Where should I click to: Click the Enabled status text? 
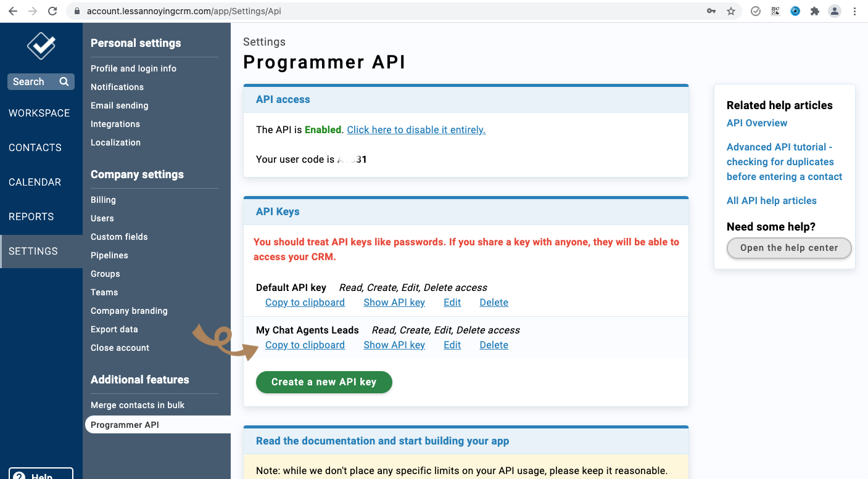323,129
